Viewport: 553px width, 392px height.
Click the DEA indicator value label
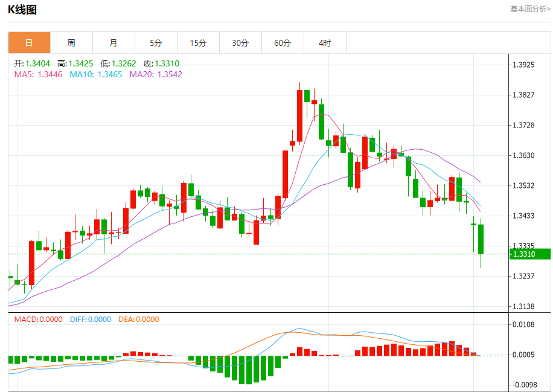pos(139,320)
